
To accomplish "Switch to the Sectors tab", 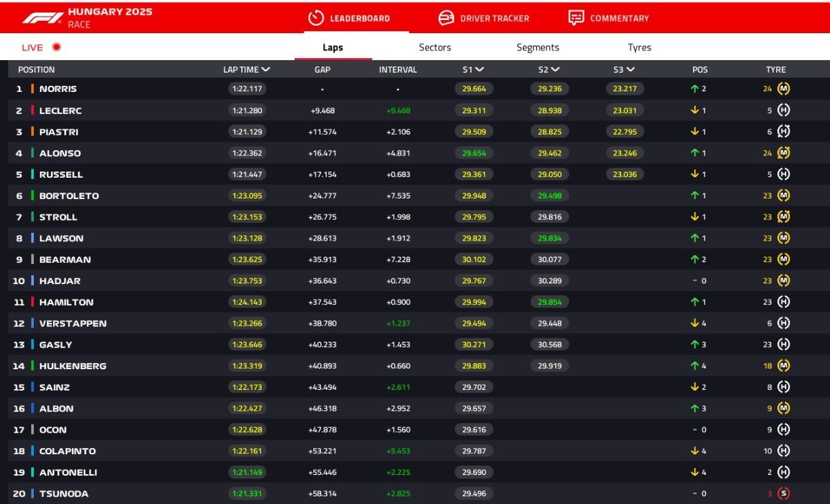I will [x=434, y=48].
